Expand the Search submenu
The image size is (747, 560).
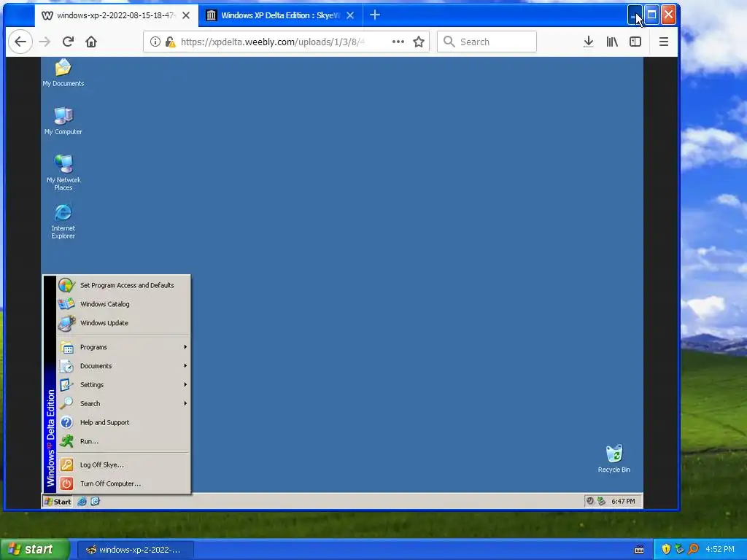click(x=123, y=403)
